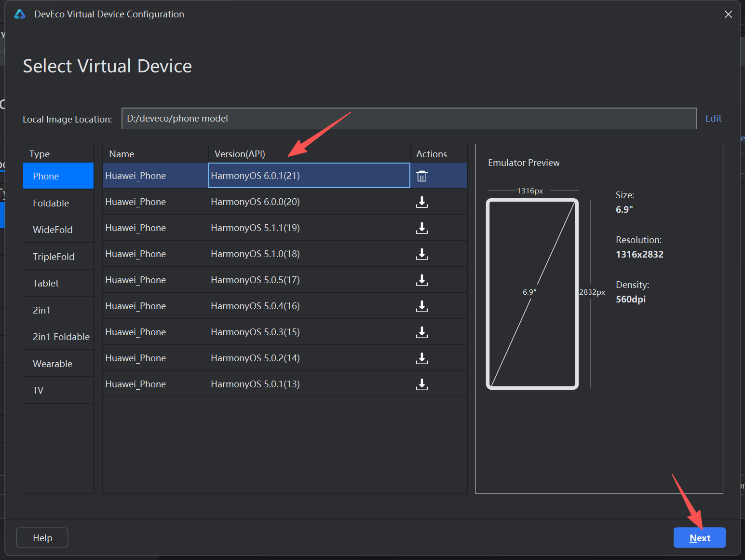Select the 2in1 Foldable device type

point(58,337)
